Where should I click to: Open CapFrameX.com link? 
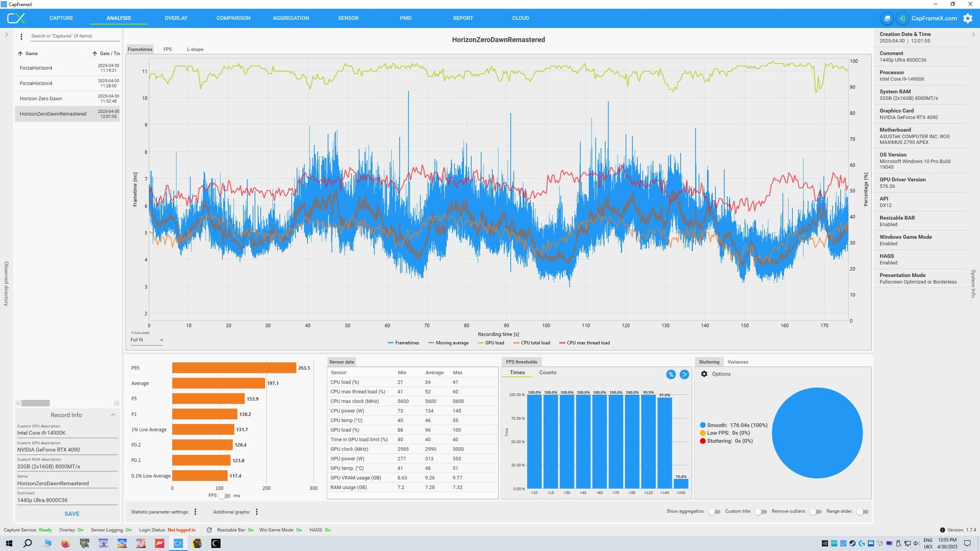point(934,18)
